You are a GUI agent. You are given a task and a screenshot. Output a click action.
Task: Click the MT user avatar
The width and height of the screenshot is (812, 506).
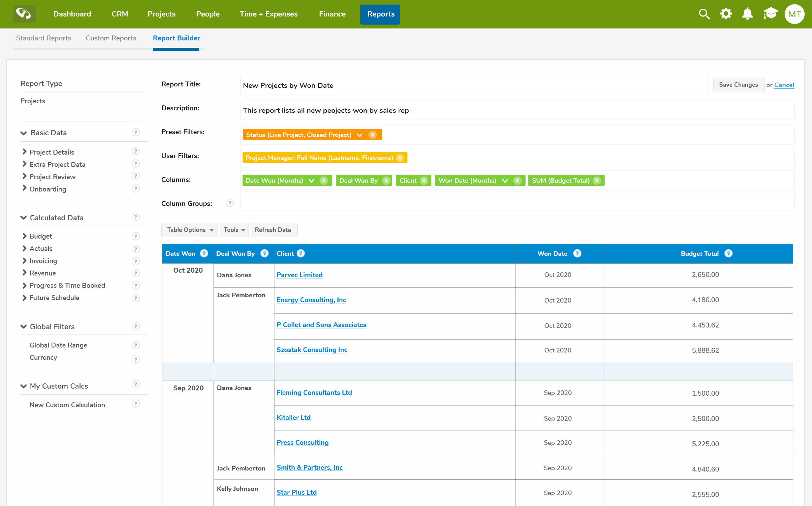click(x=794, y=14)
